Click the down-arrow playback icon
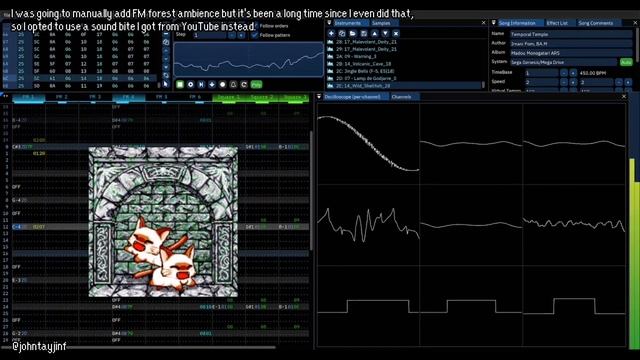The image size is (640, 360). pos(212,84)
